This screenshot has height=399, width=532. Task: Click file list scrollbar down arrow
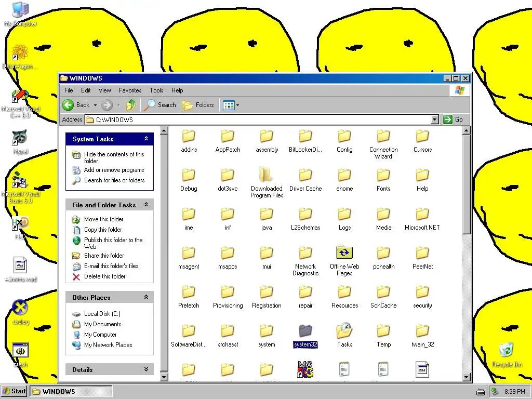click(x=466, y=377)
